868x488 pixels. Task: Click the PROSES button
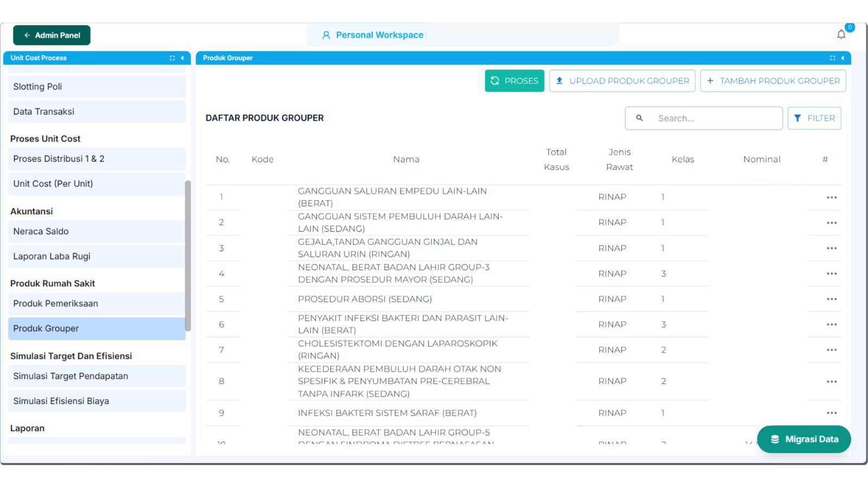point(514,81)
